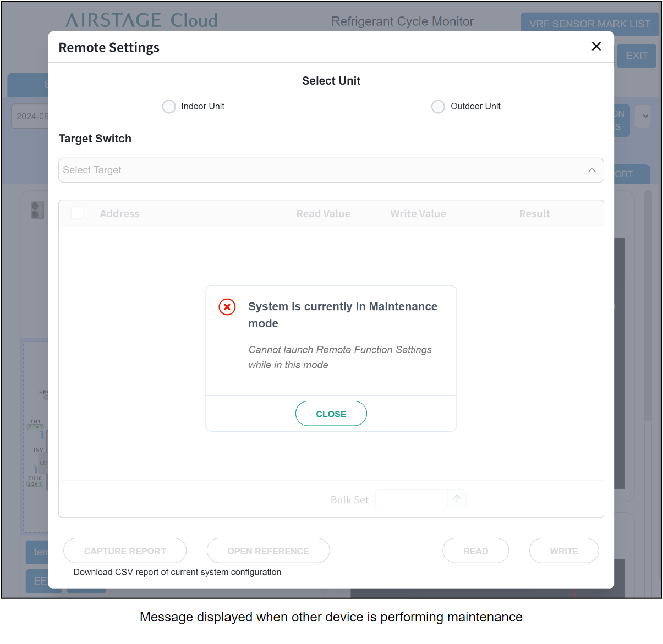The width and height of the screenshot is (663, 644).
Task: Click the TH10 temperature sensor marker
Action: [35, 481]
